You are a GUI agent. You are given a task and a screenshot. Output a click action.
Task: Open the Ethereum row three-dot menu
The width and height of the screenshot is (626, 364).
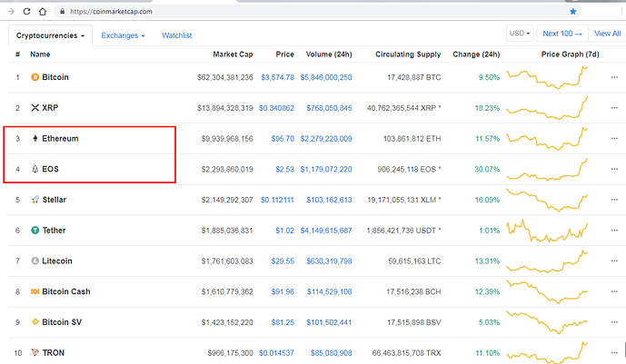[x=614, y=138]
